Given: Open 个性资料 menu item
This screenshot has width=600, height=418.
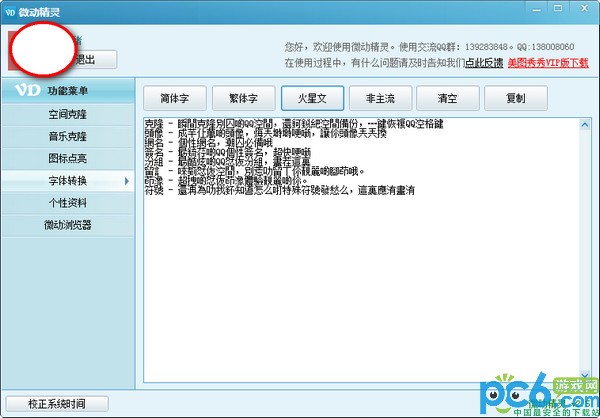Looking at the screenshot, I should pyautogui.click(x=68, y=203).
